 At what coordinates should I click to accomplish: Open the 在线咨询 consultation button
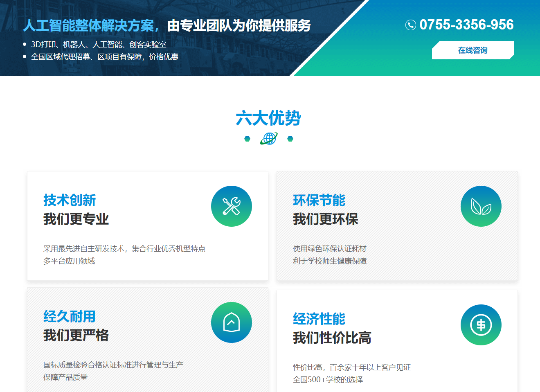[x=473, y=50]
